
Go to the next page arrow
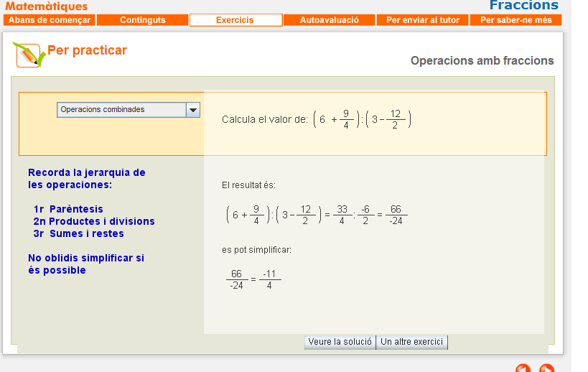click(x=546, y=368)
